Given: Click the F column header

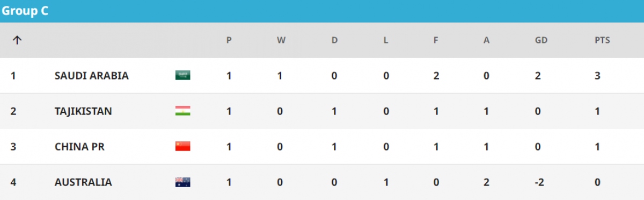Looking at the screenshot, I should [x=436, y=40].
